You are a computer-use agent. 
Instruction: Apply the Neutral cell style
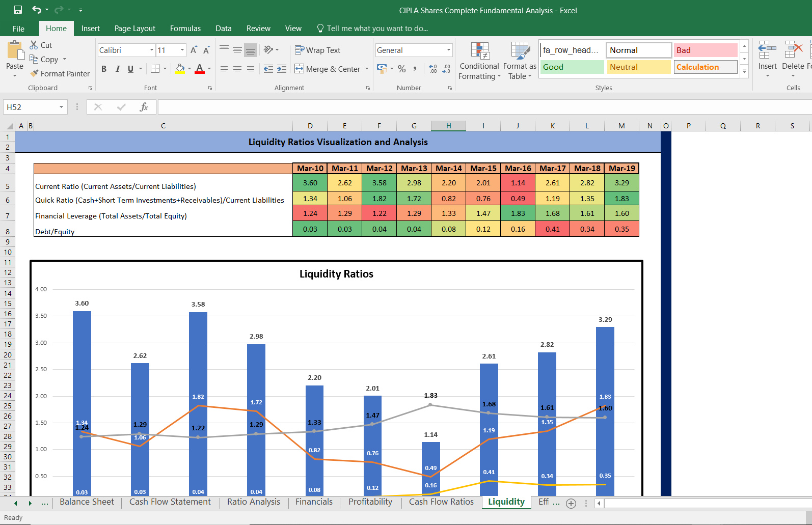[639, 67]
